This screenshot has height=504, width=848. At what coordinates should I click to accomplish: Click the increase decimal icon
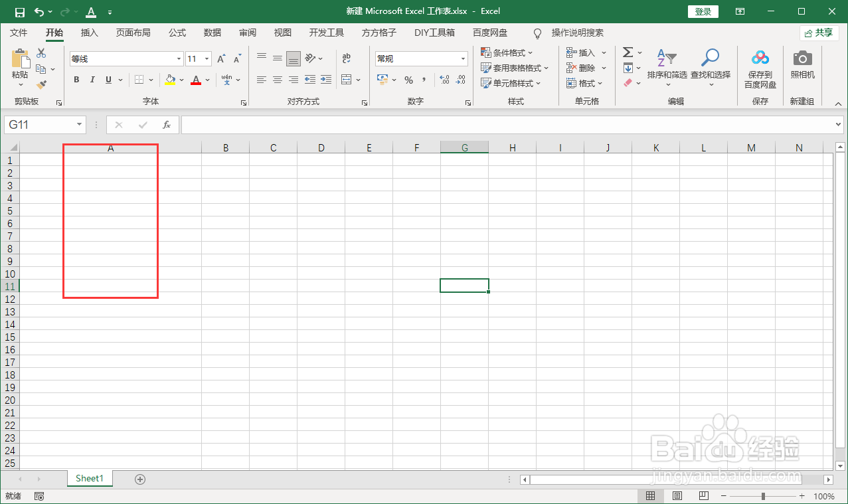click(x=444, y=80)
